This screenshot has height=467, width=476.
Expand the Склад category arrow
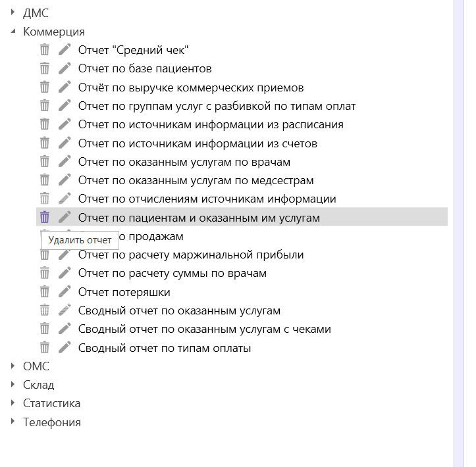13,385
